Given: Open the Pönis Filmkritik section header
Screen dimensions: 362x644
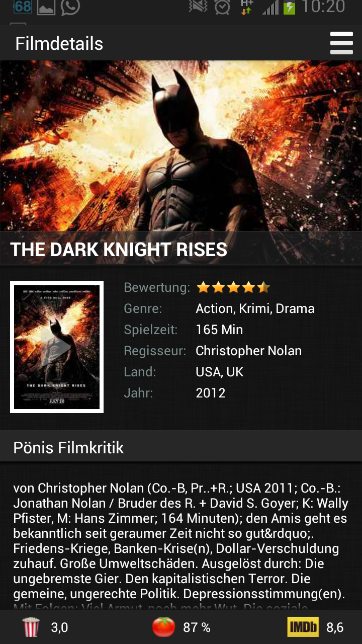Looking at the screenshot, I should (x=181, y=447).
